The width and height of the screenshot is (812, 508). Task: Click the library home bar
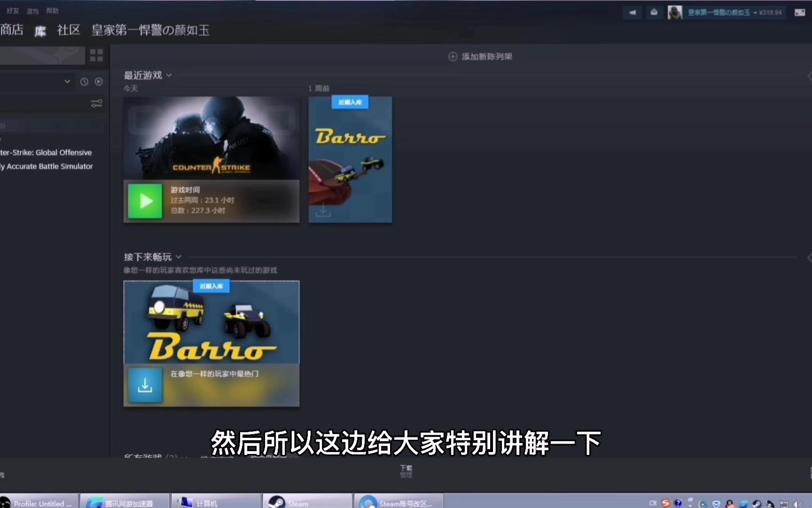point(42,56)
